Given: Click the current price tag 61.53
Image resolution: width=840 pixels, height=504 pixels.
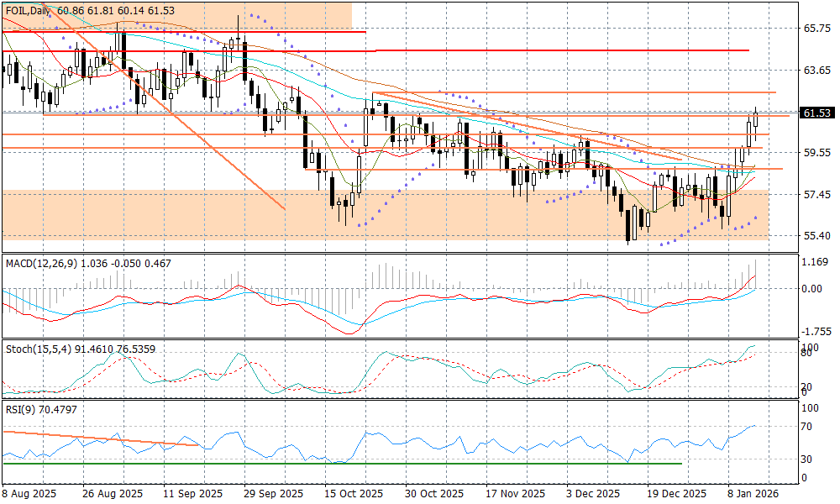Looking at the screenshot, I should tap(817, 113).
